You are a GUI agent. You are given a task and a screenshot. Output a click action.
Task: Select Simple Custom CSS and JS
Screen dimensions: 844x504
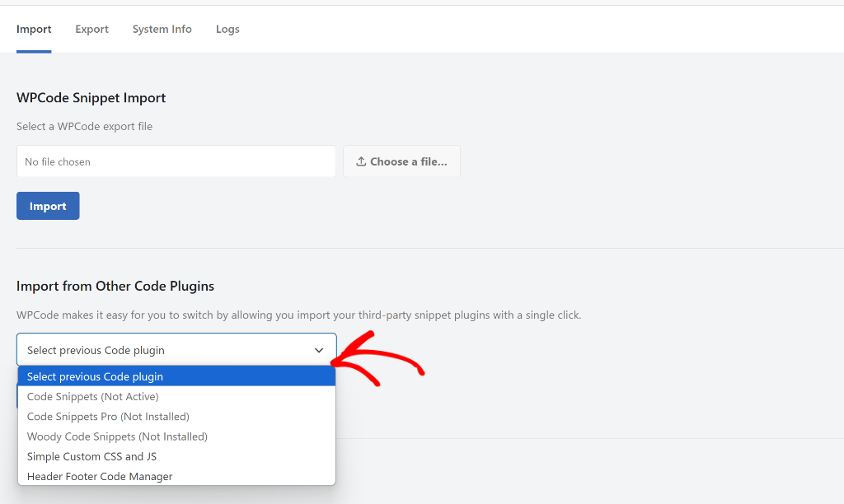point(91,455)
